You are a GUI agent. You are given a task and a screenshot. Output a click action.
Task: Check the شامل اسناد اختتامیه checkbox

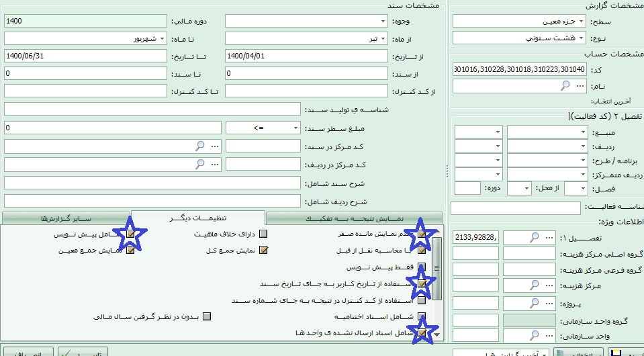[422, 316]
